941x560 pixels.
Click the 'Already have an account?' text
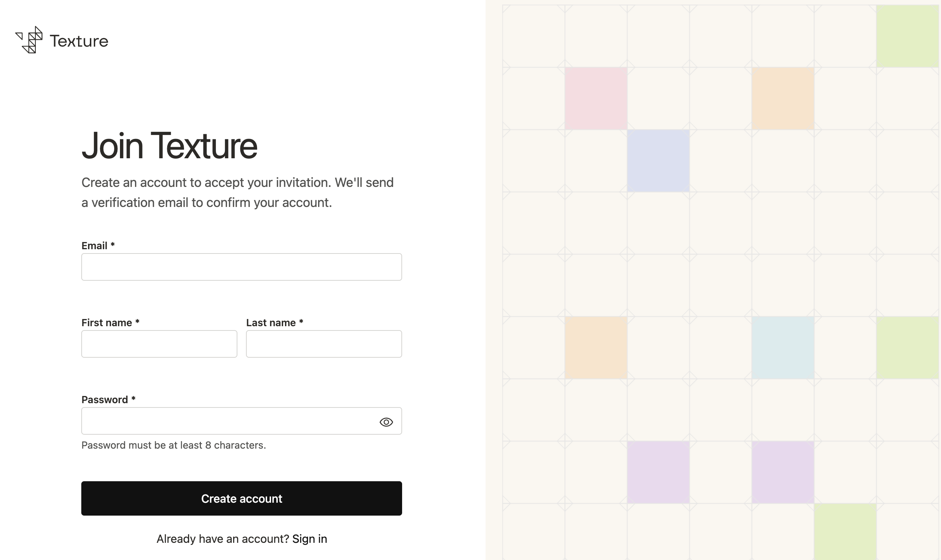click(223, 539)
